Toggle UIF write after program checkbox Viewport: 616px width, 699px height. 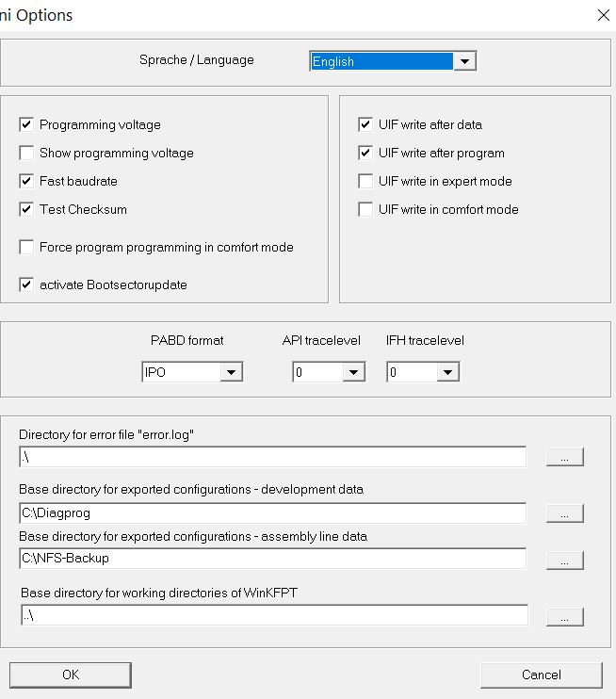pyautogui.click(x=365, y=153)
